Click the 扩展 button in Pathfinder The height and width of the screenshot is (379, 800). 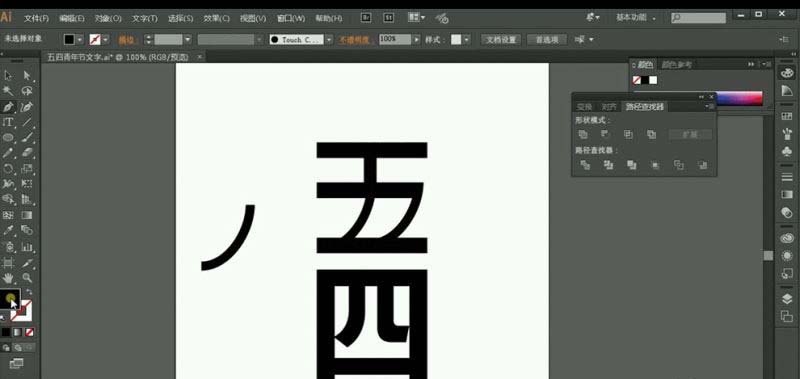coord(690,135)
